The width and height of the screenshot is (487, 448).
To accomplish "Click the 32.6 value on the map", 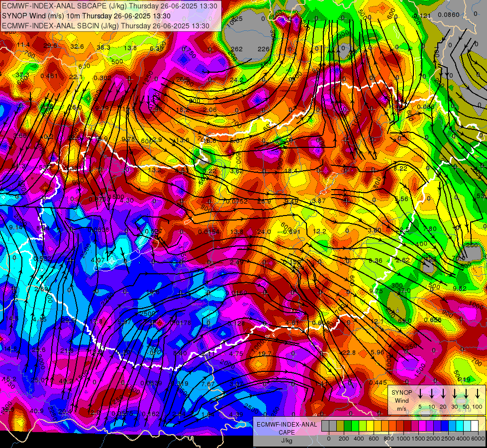I will (x=77, y=47).
